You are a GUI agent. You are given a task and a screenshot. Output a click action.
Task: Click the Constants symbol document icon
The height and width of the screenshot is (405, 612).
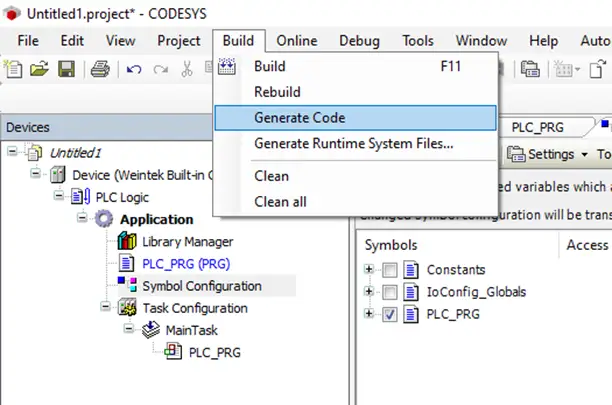pyautogui.click(x=411, y=270)
